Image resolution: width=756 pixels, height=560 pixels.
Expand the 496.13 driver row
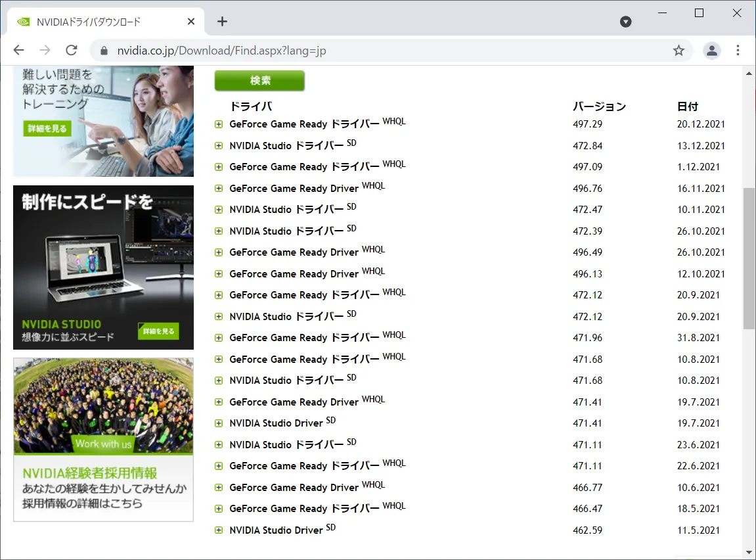(x=219, y=274)
